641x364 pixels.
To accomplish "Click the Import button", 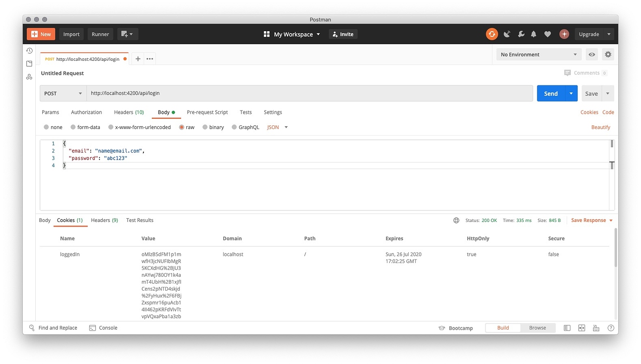I will click(x=72, y=34).
